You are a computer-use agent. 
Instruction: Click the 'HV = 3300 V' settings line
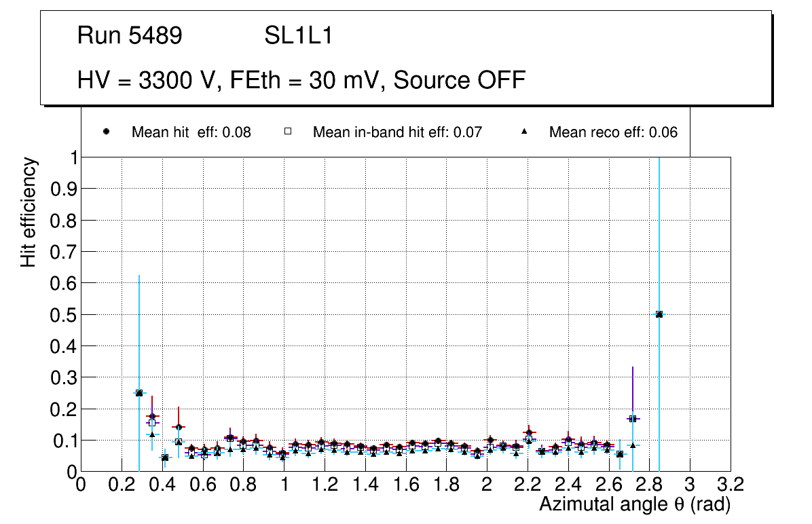click(x=301, y=80)
